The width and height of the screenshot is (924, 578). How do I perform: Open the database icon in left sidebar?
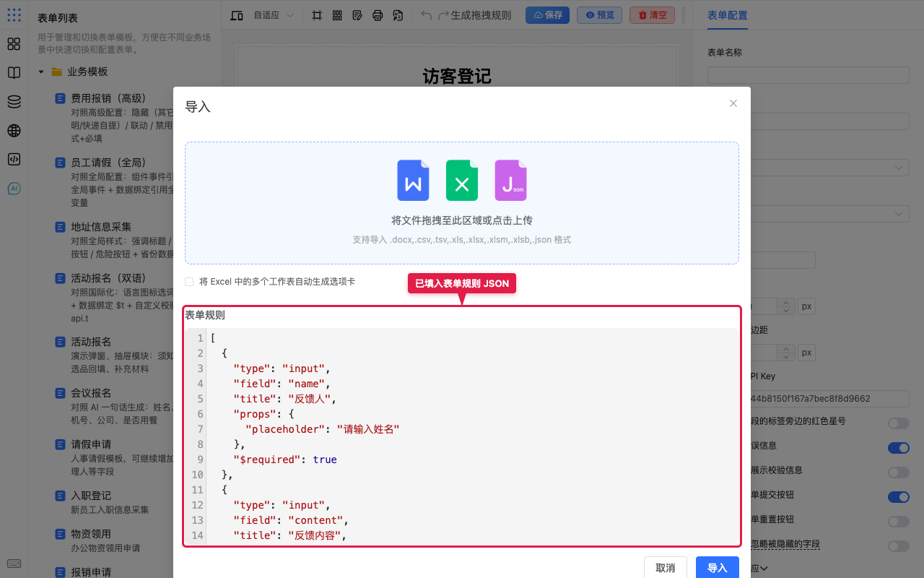[14, 102]
